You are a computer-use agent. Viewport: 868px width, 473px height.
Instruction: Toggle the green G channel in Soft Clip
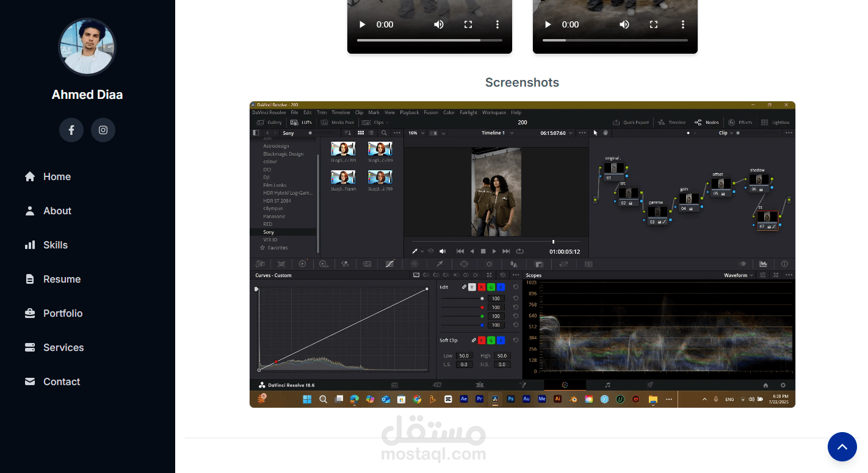click(x=491, y=340)
